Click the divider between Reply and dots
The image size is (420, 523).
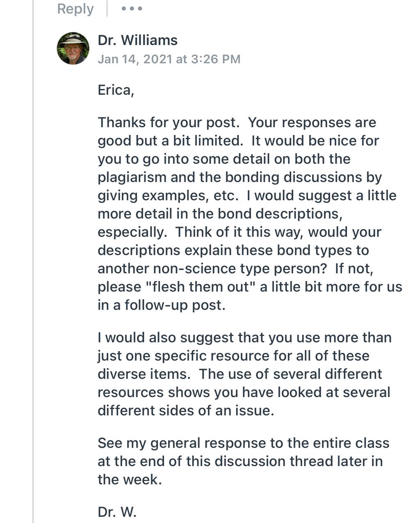point(107,9)
